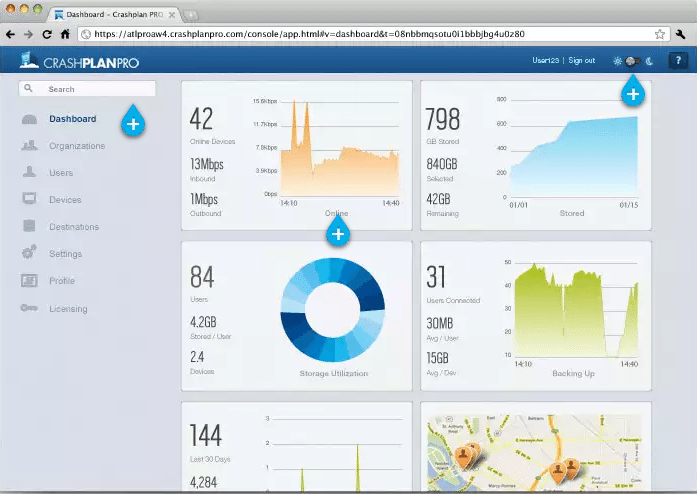Click the 30MB Avg / User value

[x=440, y=323]
